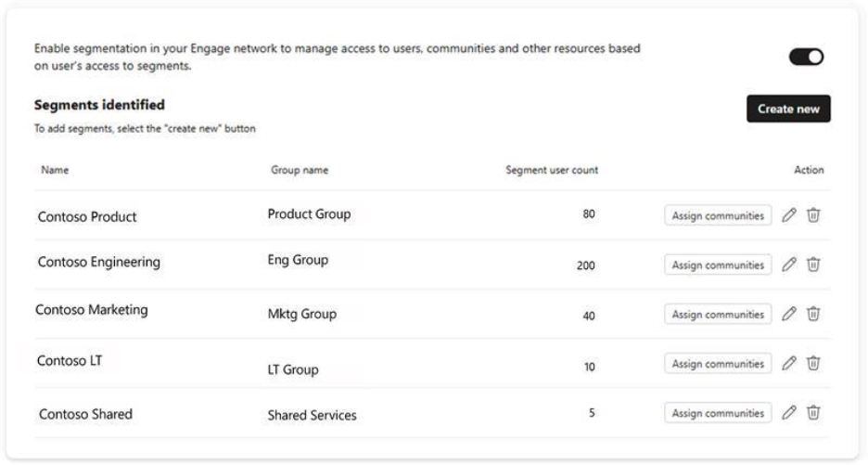Delete the Contoso LT segment

[813, 363]
